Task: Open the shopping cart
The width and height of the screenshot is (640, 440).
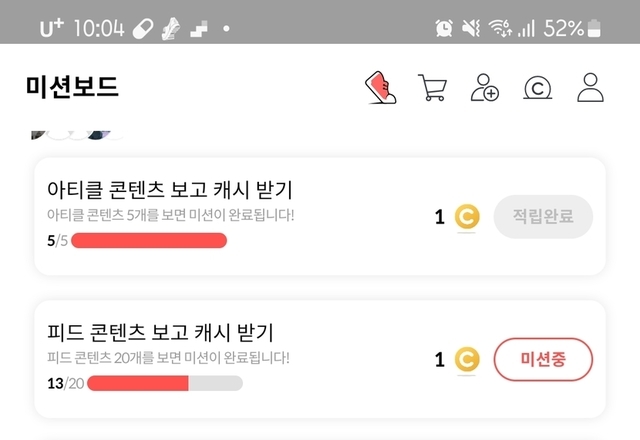Action: [x=432, y=88]
